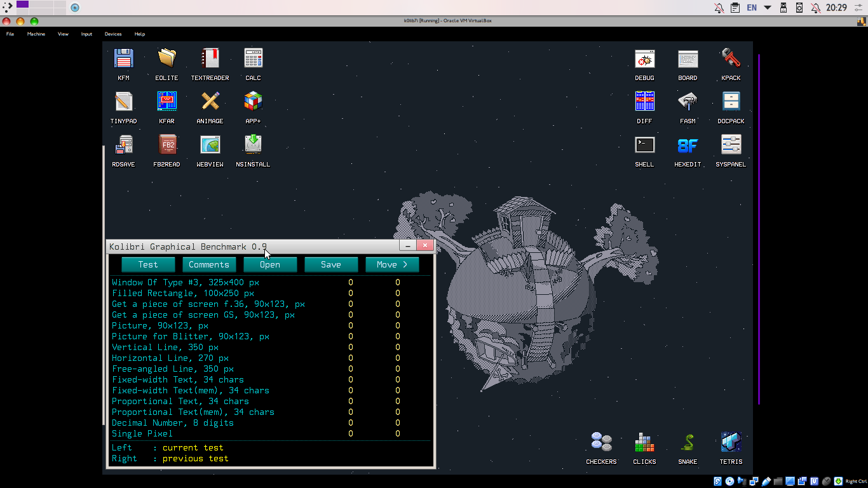Screen dimensions: 868x488
Task: Click the VirtualBox network status icon
Action: [x=754, y=481]
